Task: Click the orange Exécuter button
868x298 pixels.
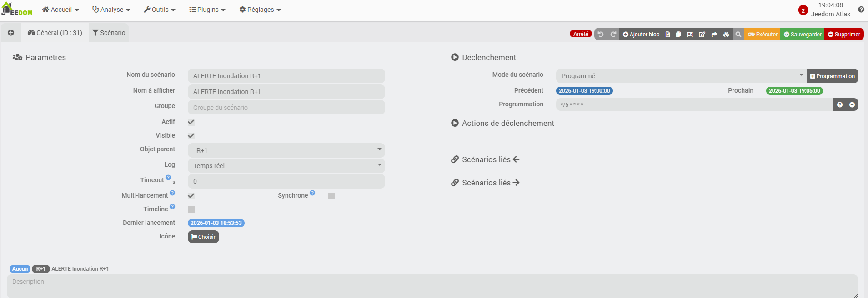Action: (x=763, y=35)
